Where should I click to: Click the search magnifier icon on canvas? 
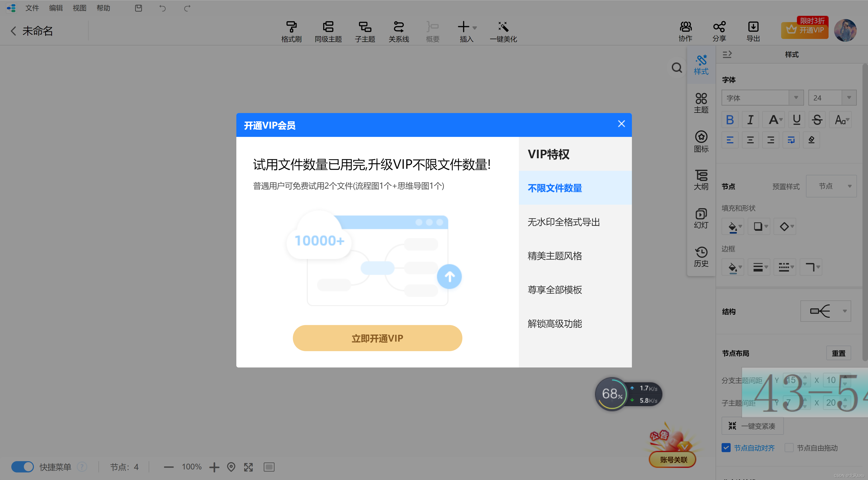[677, 68]
